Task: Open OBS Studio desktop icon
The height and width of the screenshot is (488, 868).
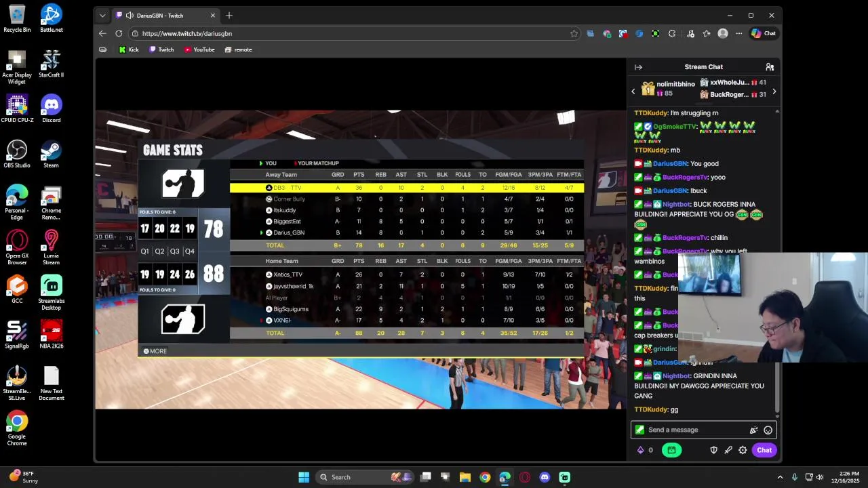Action: coord(17,154)
